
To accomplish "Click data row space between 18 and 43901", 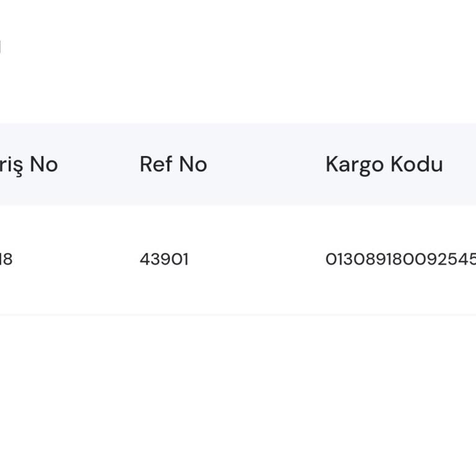I will click(x=74, y=259).
